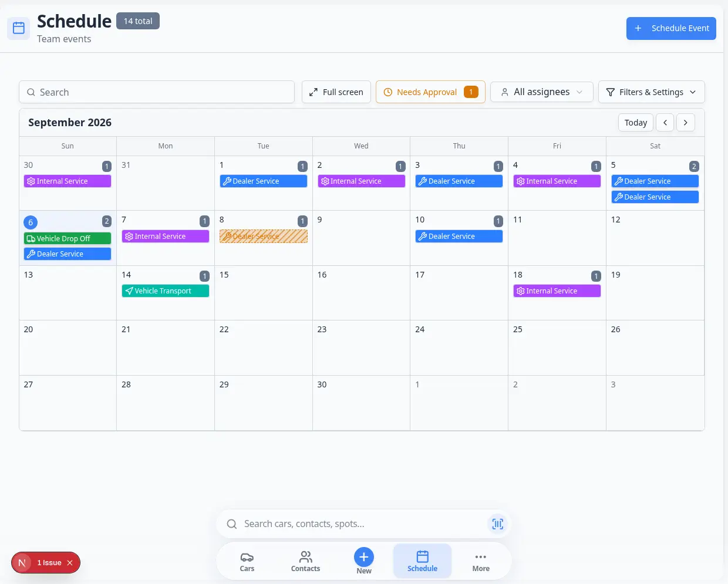Image resolution: width=728 pixels, height=584 pixels.
Task: Open Internal Service event on August 30
Action: (68, 181)
